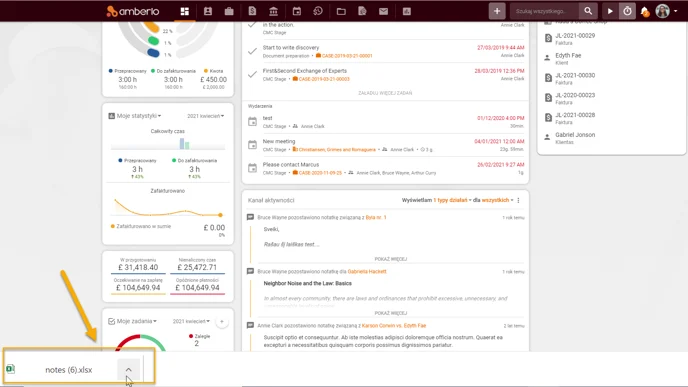Click the 'Nienaliczony czas' £ 25,472.71 amount

click(197, 267)
